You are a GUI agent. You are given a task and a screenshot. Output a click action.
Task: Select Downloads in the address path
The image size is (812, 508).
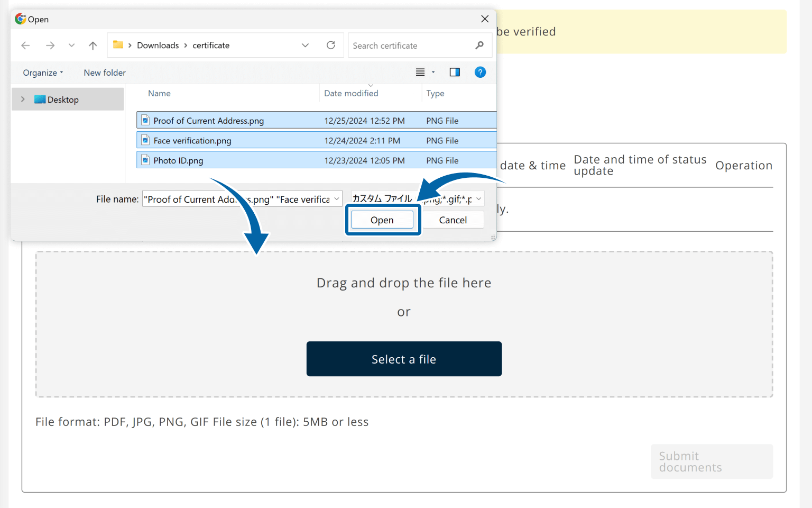[158, 46]
